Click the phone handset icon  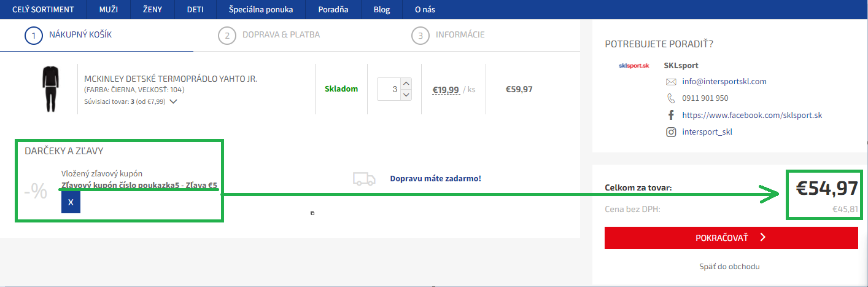coord(671,98)
